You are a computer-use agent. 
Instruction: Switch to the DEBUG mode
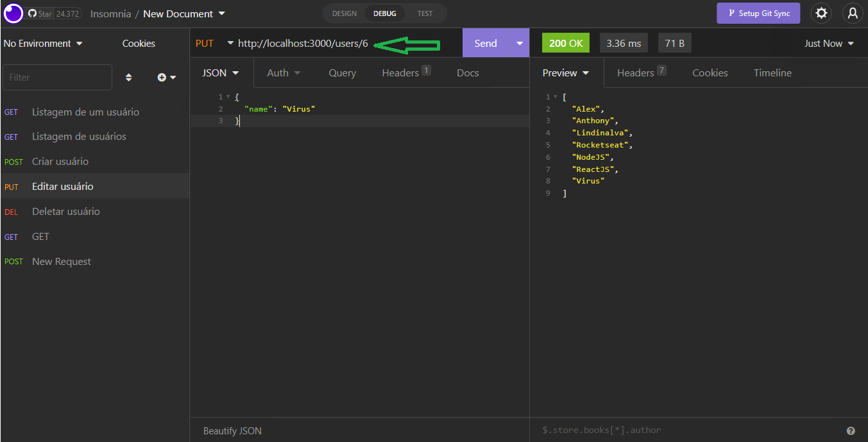pyautogui.click(x=385, y=13)
